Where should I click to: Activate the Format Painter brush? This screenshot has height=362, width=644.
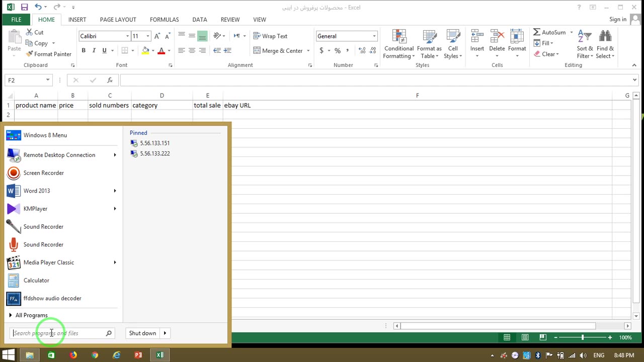click(x=49, y=54)
